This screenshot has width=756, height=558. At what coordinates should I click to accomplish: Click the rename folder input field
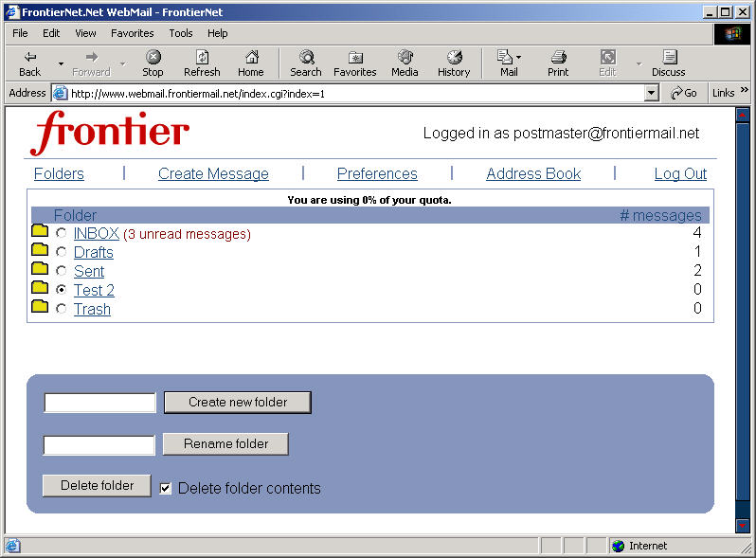coord(99,444)
